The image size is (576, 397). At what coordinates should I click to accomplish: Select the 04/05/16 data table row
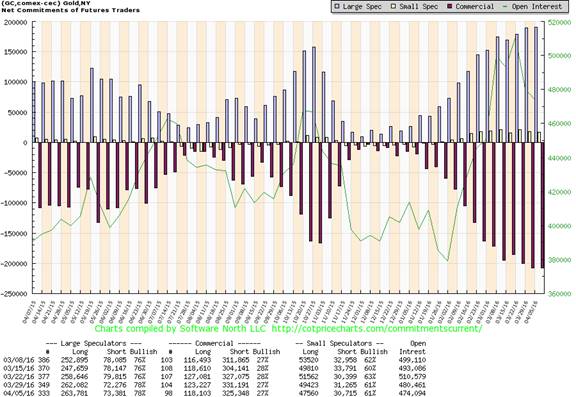[x=215, y=393]
